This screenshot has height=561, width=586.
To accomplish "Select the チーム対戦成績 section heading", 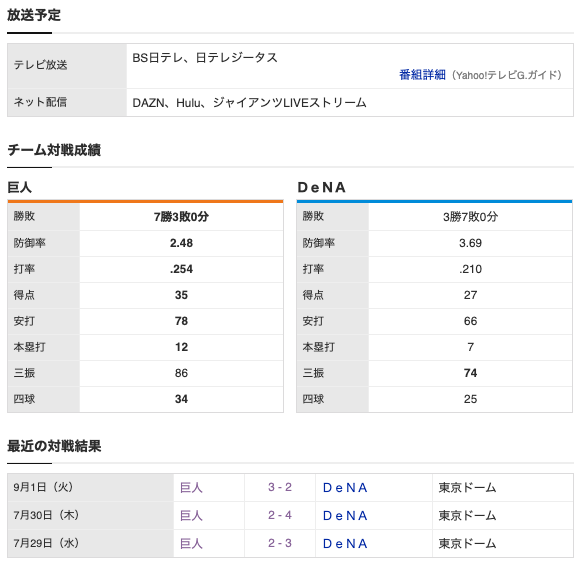I will pos(54,150).
